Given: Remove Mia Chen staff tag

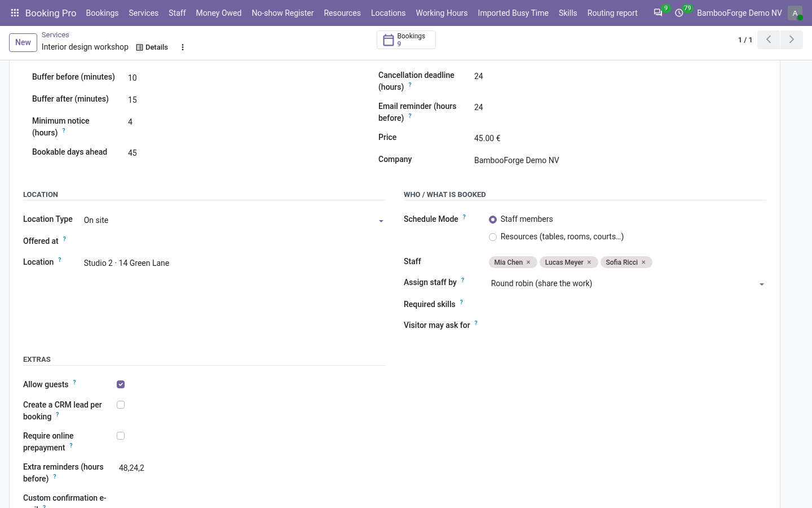Looking at the screenshot, I should click(x=528, y=262).
